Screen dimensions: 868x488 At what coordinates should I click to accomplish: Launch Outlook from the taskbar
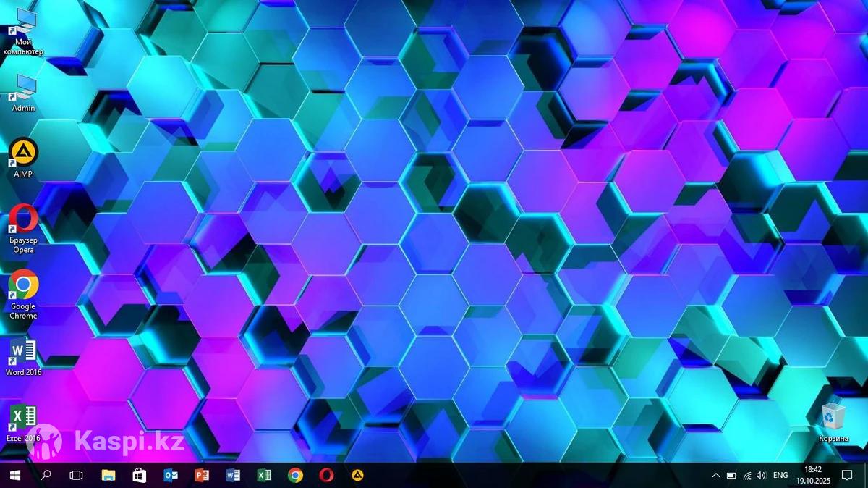[x=171, y=475]
